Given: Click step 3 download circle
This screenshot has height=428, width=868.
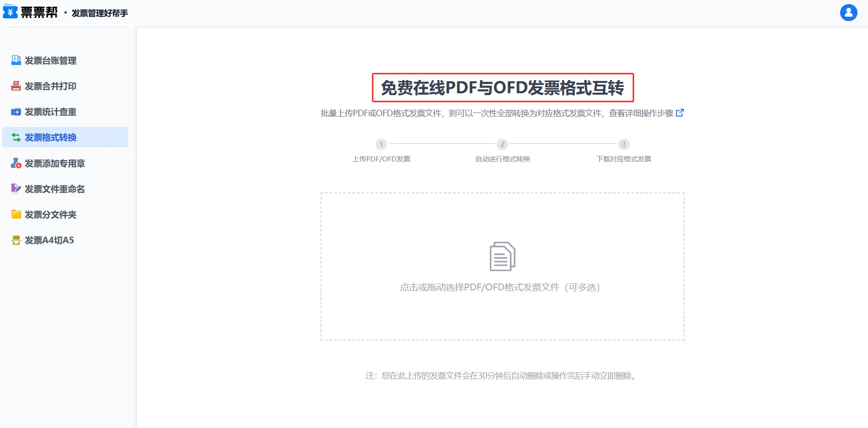Looking at the screenshot, I should 623,144.
